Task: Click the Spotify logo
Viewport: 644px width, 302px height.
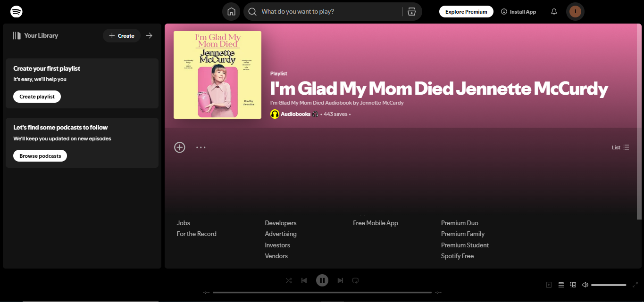Action: click(x=16, y=11)
